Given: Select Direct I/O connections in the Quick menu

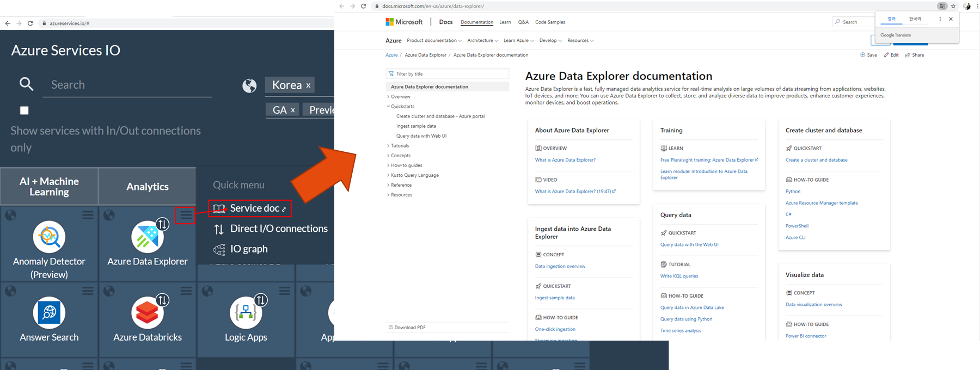Looking at the screenshot, I should (271, 229).
